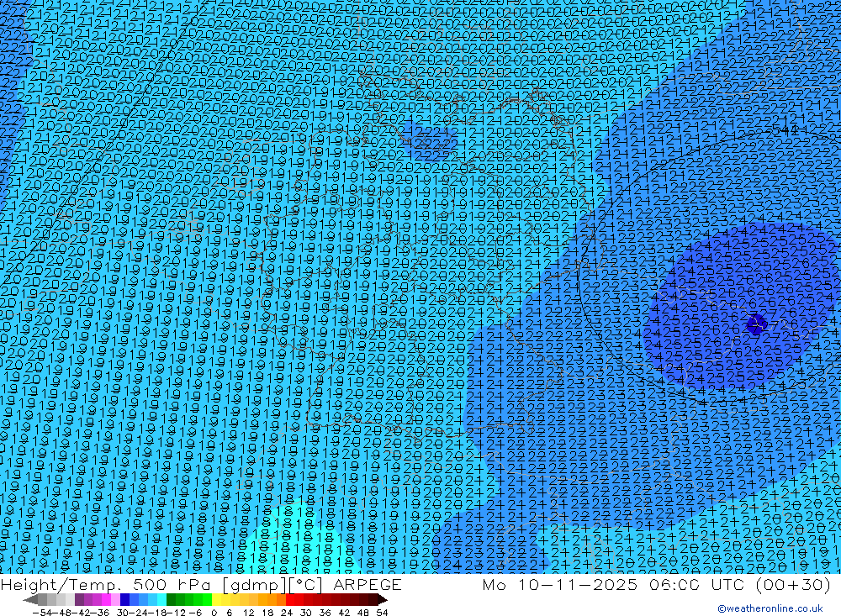This screenshot has width=841, height=616.
Task: Click the 12 legend scale value
Action: (x=248, y=613)
